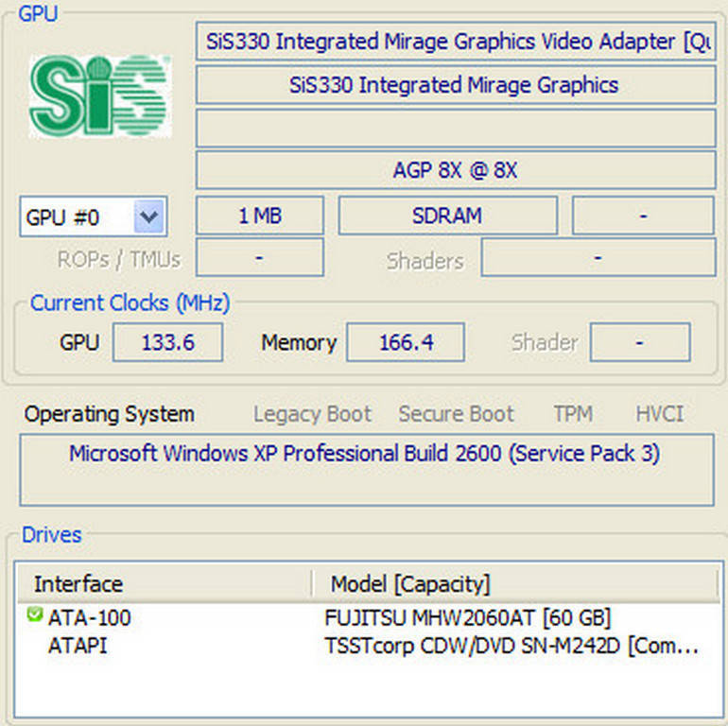728x726 pixels.
Task: Select the FUJITSU MHW2060AT drive row
Action: coord(467,618)
